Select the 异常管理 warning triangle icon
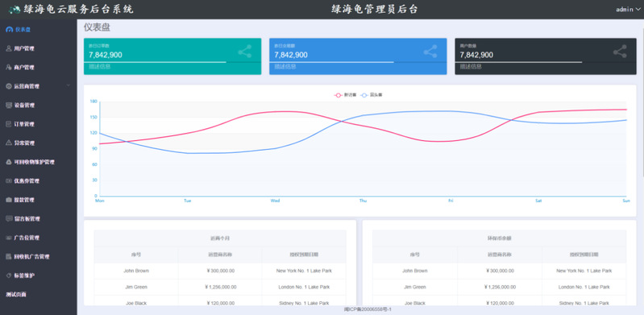The width and height of the screenshot is (644, 315). (x=9, y=143)
